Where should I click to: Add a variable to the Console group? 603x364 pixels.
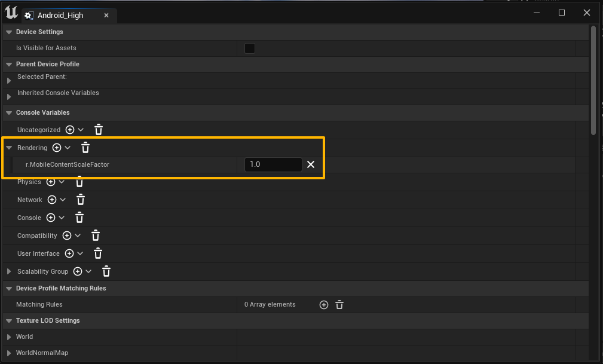pos(51,218)
